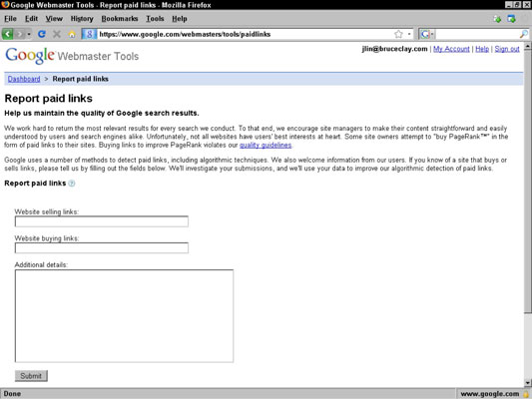Screen dimensions: 532x399
Task: Click the Done status bar text
Action: pos(12,394)
